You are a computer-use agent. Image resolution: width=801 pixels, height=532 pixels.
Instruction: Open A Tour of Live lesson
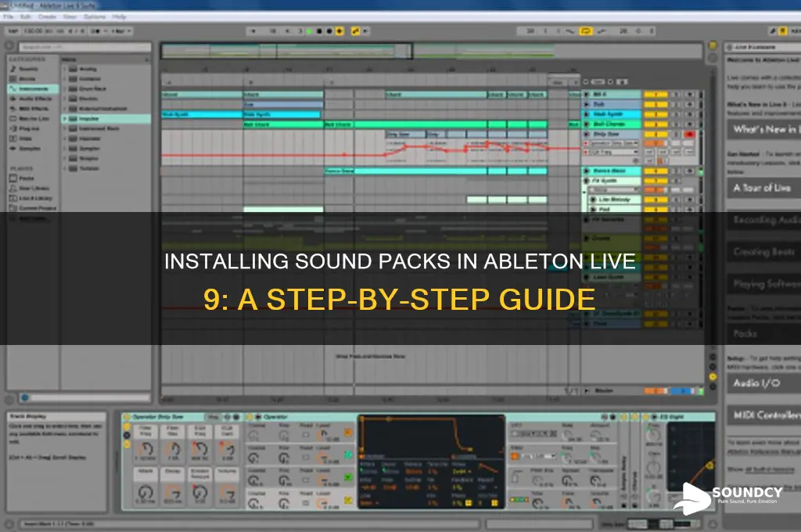click(764, 188)
